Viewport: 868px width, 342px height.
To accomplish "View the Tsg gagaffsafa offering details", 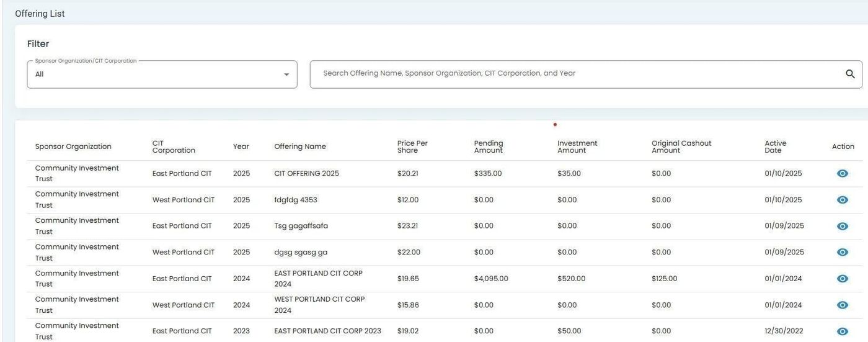I will point(842,226).
